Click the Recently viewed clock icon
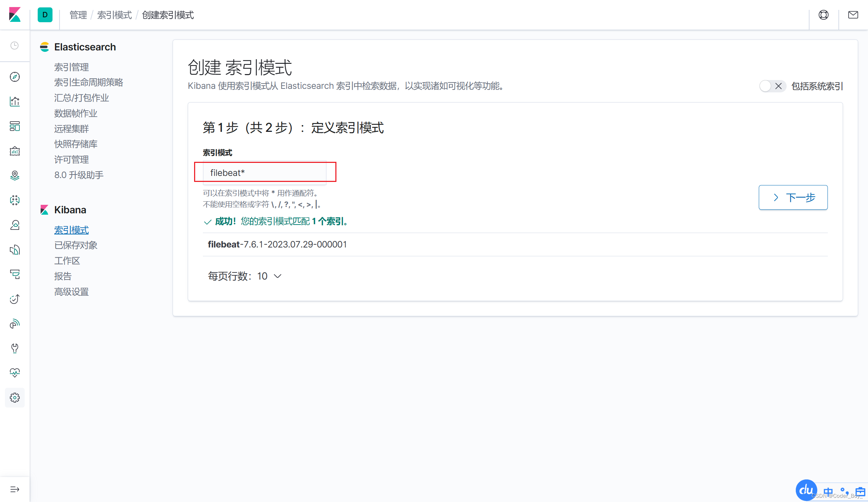The height and width of the screenshot is (502, 868). coord(15,46)
